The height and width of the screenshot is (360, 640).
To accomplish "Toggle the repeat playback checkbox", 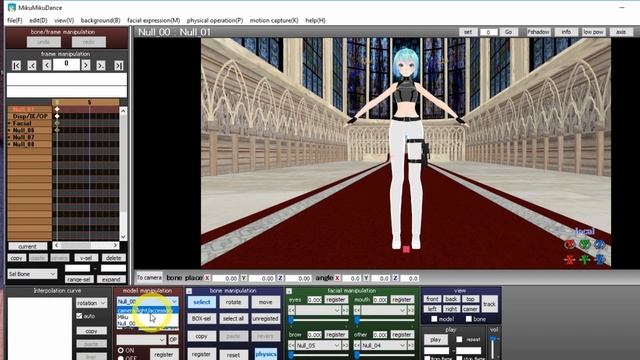I will coord(459,339).
